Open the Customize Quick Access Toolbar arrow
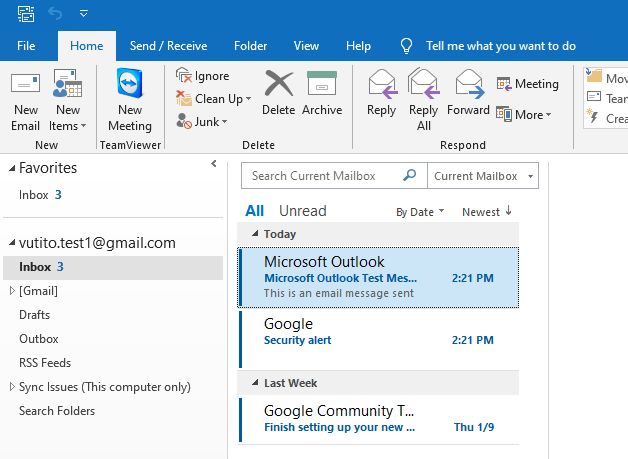Screen dimensions: 628x459 [83, 14]
